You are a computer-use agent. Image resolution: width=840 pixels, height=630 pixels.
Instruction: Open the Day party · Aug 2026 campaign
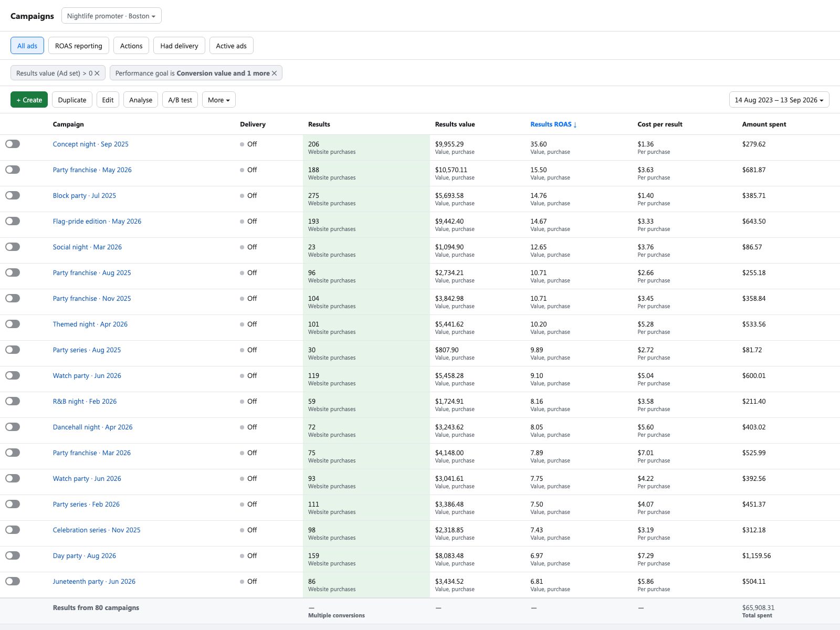pos(84,555)
